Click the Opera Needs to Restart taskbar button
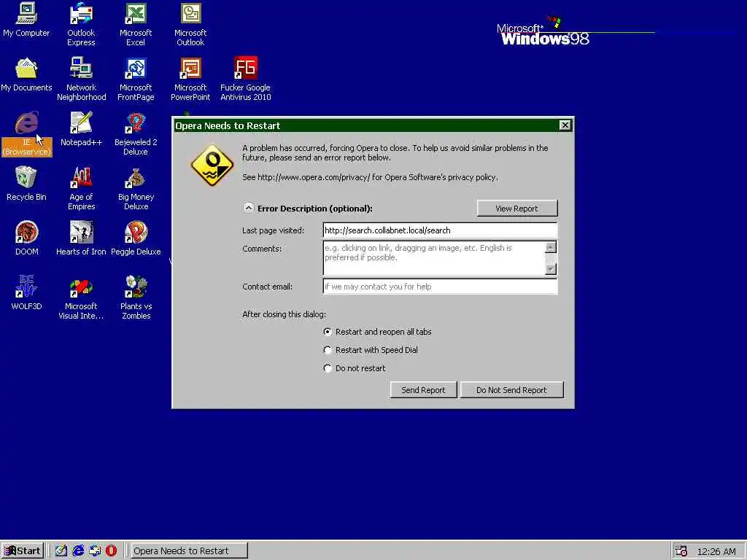747x560 pixels. [x=189, y=551]
